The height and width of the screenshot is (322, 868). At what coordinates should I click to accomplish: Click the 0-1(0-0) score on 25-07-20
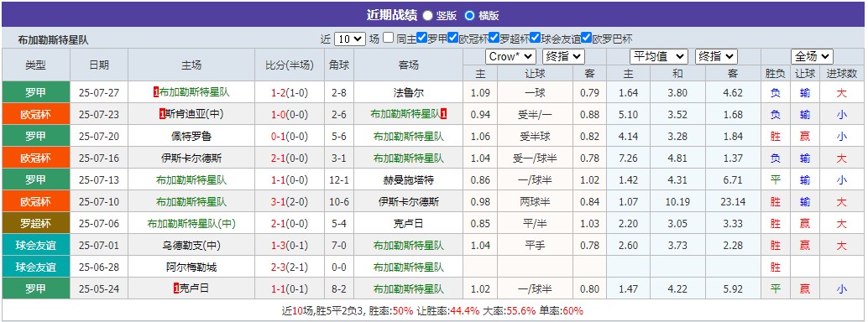pyautogui.click(x=290, y=136)
